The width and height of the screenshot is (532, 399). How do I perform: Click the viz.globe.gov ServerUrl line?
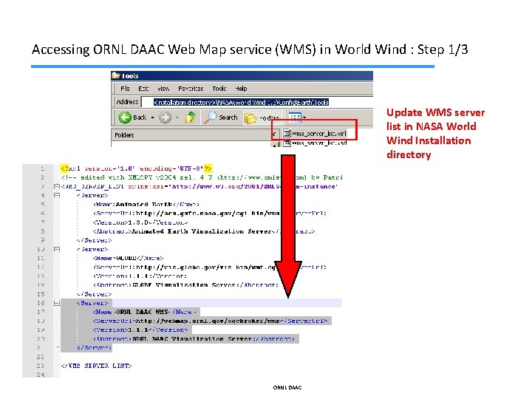point(209,267)
